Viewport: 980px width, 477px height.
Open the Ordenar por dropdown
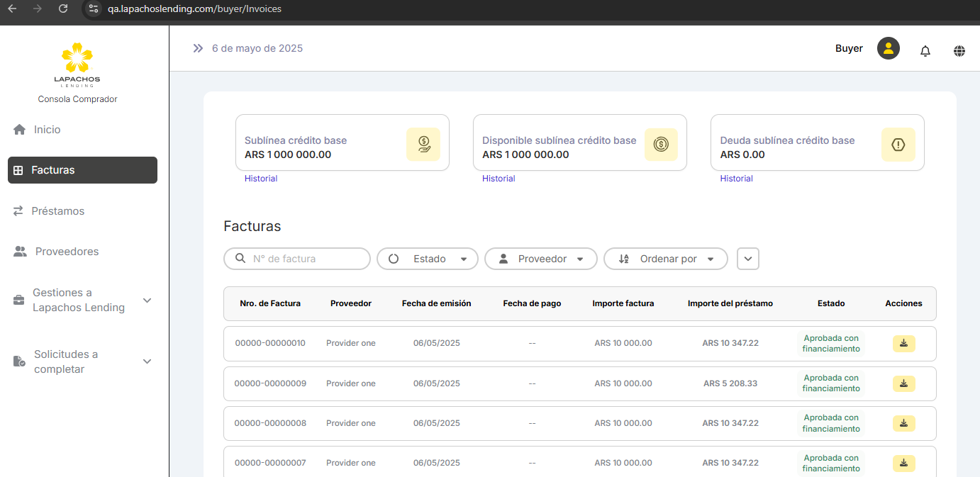coord(665,259)
